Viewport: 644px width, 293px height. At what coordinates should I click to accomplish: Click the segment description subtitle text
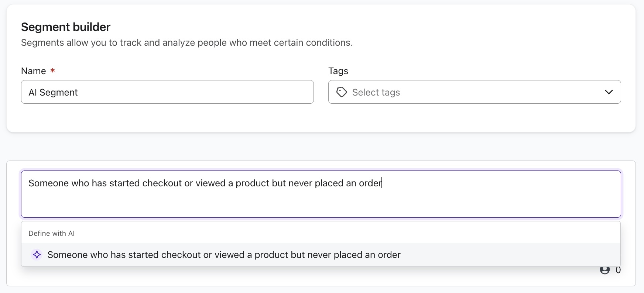(187, 43)
